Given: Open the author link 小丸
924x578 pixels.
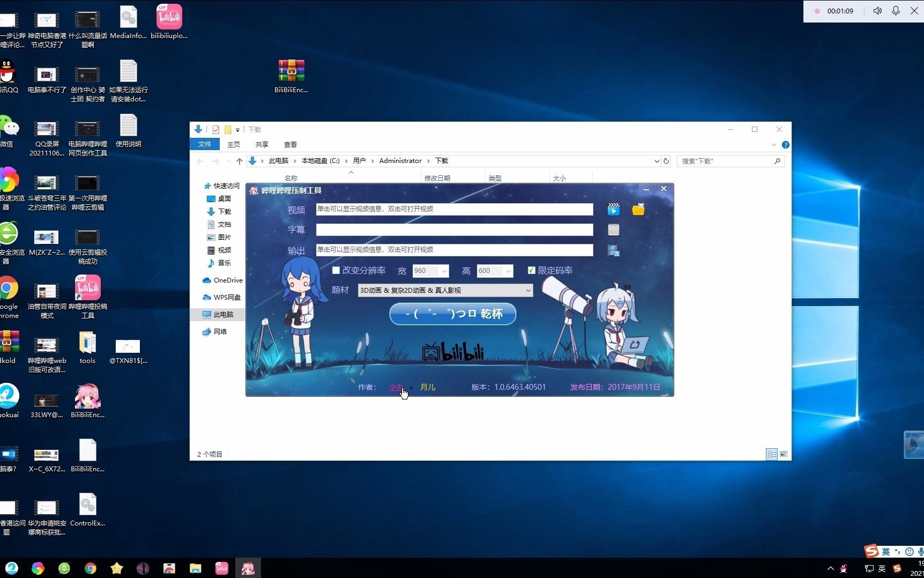Looking at the screenshot, I should [396, 387].
